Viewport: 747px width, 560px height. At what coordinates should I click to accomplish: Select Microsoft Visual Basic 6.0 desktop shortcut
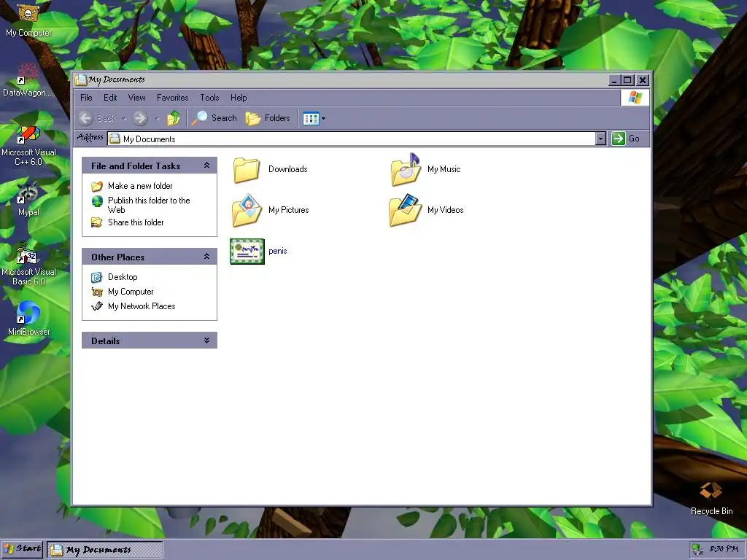tap(28, 263)
